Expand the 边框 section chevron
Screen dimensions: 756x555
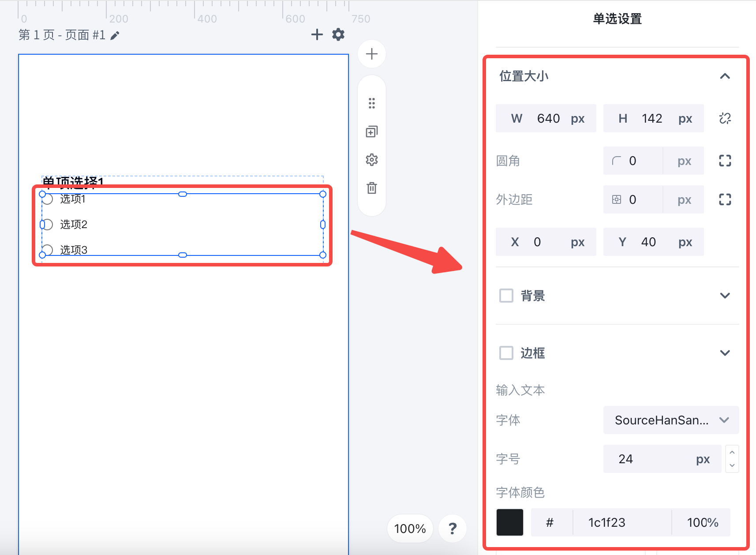click(x=725, y=353)
